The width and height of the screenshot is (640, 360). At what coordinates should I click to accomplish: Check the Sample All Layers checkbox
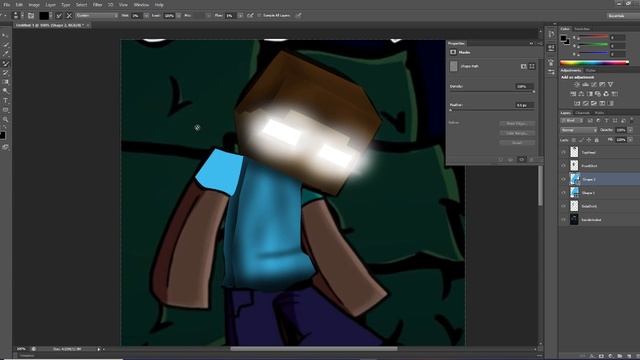tap(259, 16)
